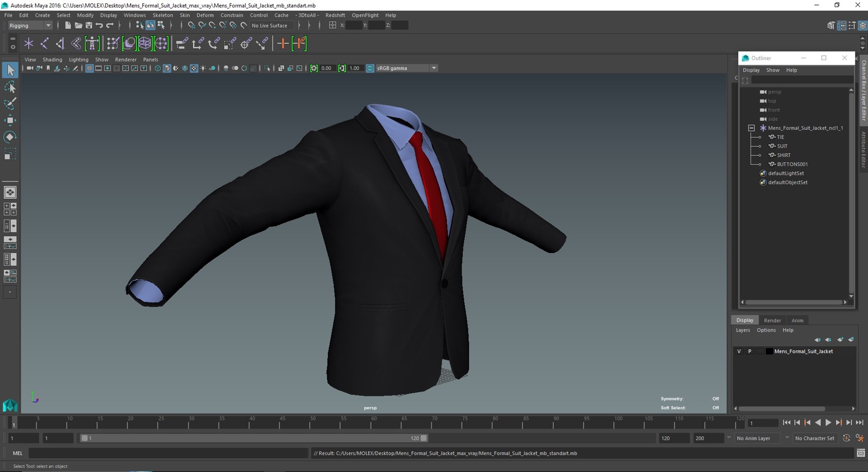
Task: Click the Create Joint shelf icon
Action: [44, 43]
